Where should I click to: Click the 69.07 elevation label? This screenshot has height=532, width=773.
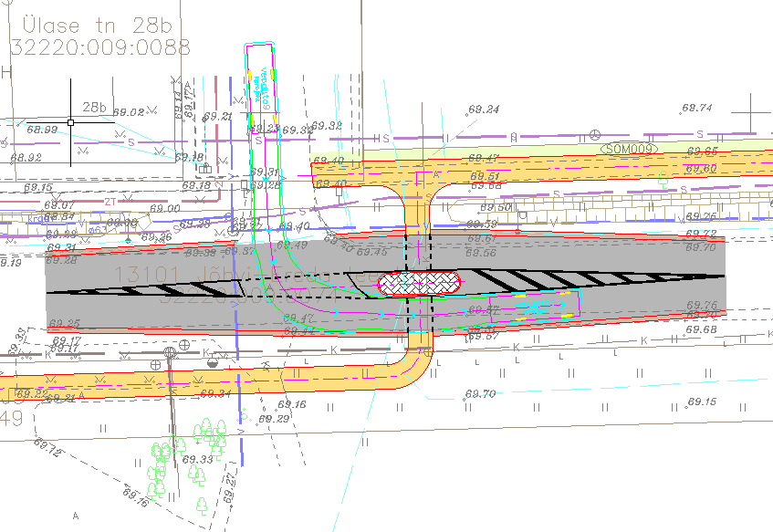click(x=59, y=204)
